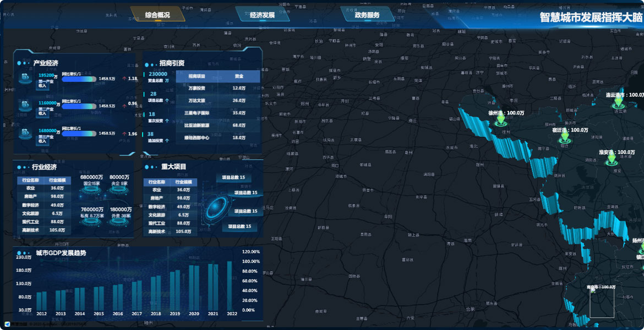Switch to the 政务服务 tab
644x330 pixels.
(x=367, y=15)
